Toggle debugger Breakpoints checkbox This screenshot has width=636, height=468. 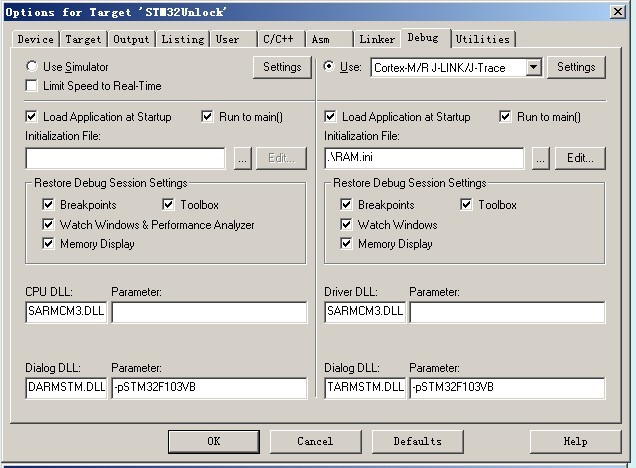pyautogui.click(x=346, y=204)
